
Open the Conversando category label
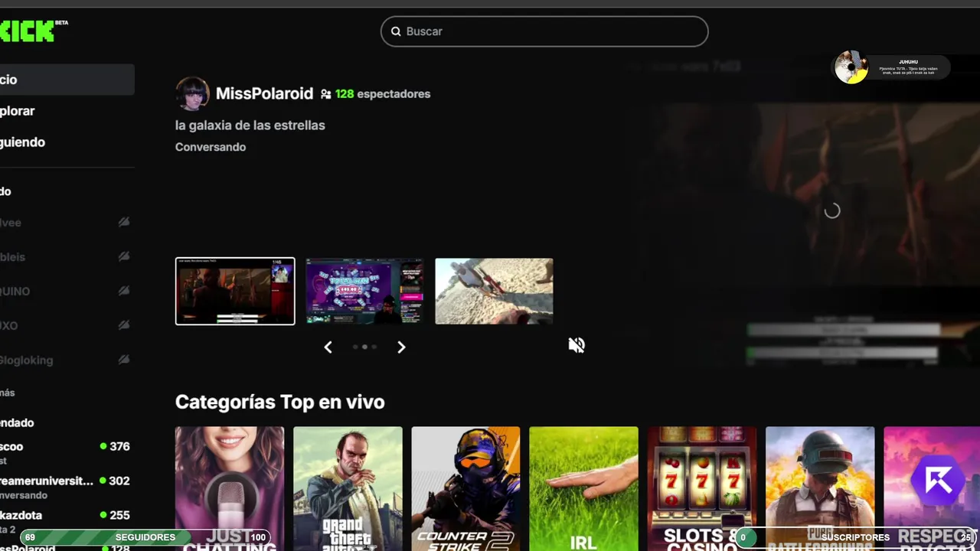pos(211,147)
